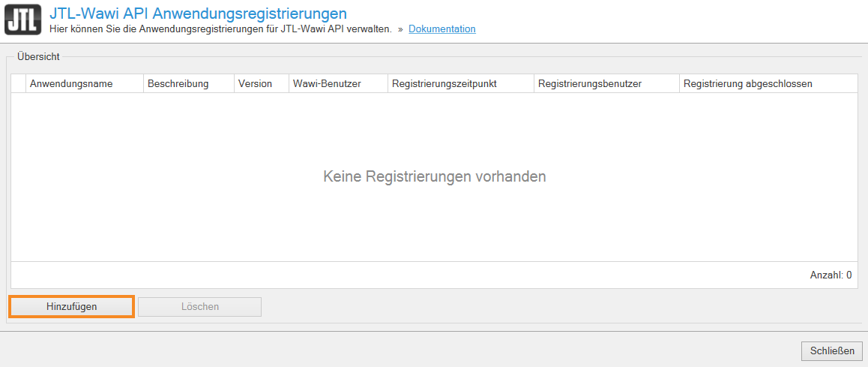Close the dialog with Schließen
The height and width of the screenshot is (367, 868).
pyautogui.click(x=831, y=351)
